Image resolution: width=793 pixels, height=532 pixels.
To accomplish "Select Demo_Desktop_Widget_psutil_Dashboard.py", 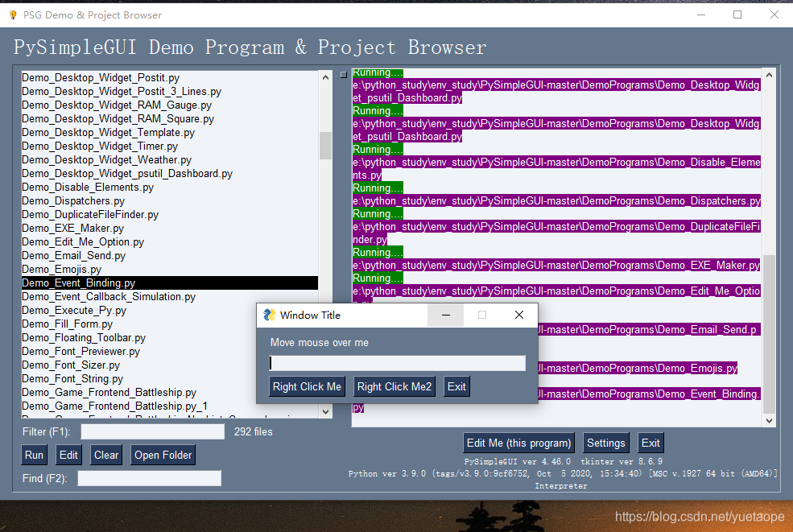I will click(169, 174).
